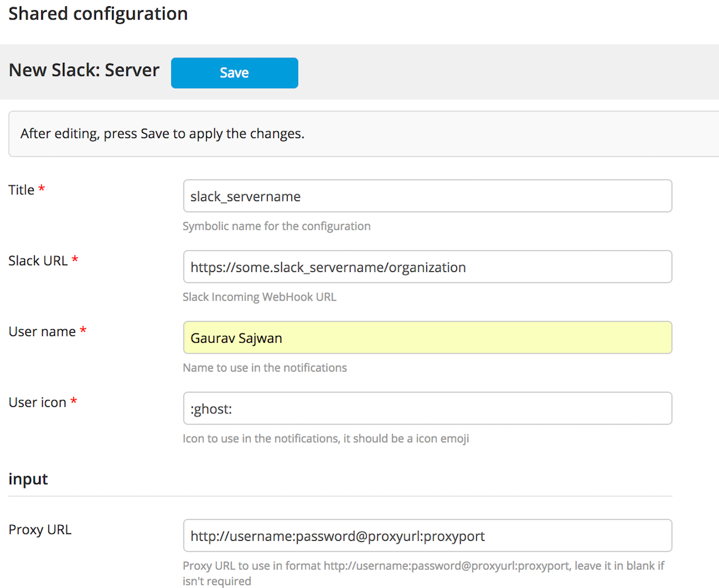The height and width of the screenshot is (588, 719).
Task: Select the User name field with Gaurav Sajwan
Action: tap(427, 338)
